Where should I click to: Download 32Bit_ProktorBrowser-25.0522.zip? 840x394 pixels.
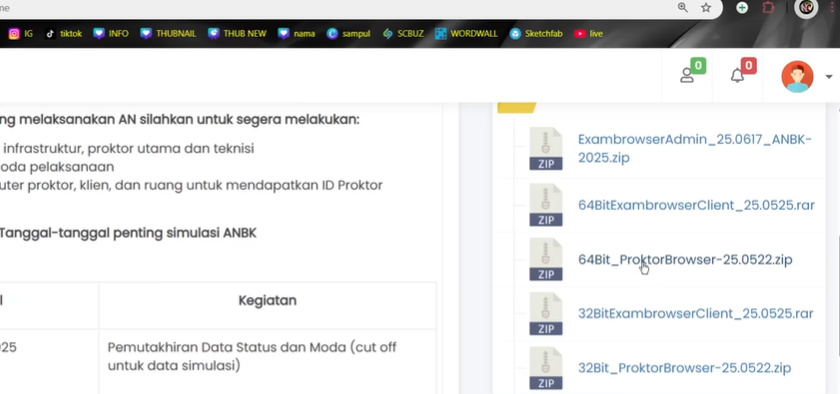click(685, 368)
